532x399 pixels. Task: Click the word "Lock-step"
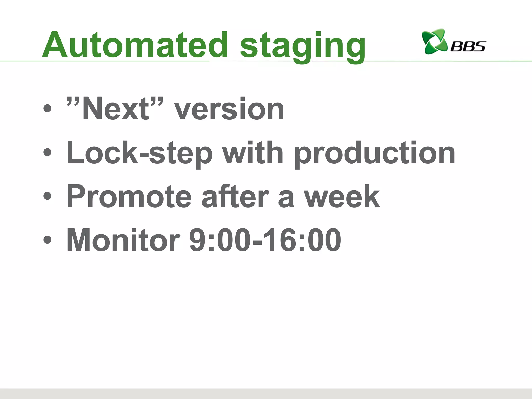139,153
